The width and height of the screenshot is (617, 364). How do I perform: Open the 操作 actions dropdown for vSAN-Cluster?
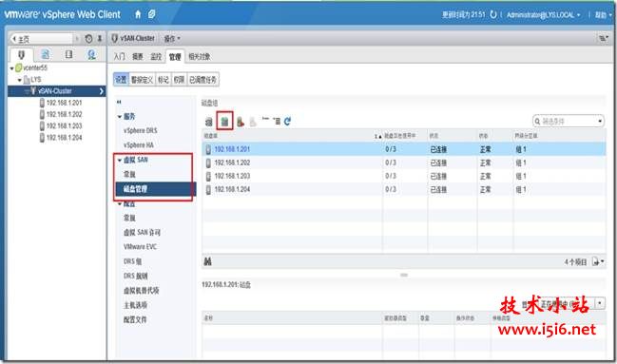(172, 39)
